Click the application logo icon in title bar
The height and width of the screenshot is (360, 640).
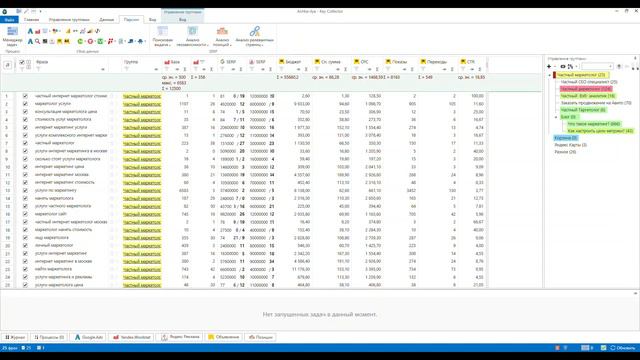[4, 11]
